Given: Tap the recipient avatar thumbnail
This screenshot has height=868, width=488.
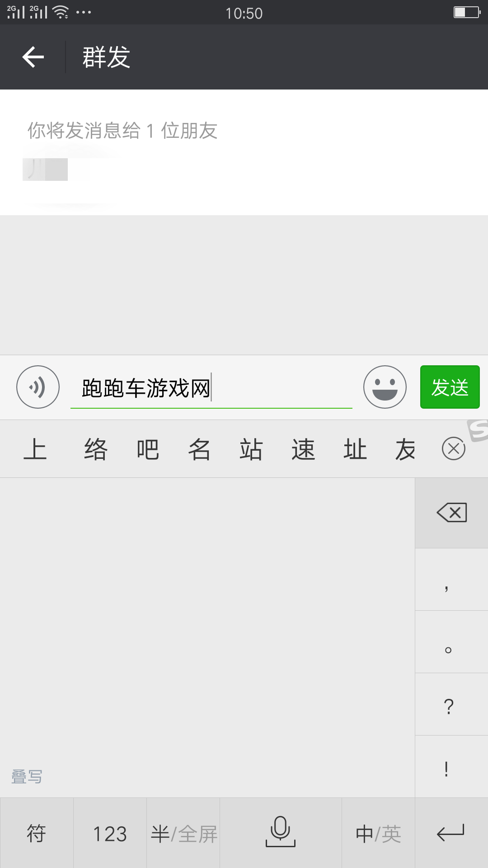Looking at the screenshot, I should (45, 170).
